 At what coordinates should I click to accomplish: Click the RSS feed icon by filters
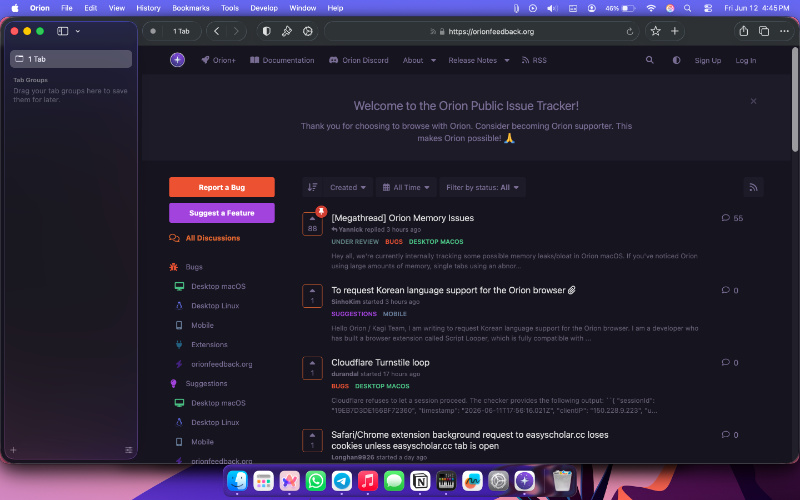[x=753, y=187]
